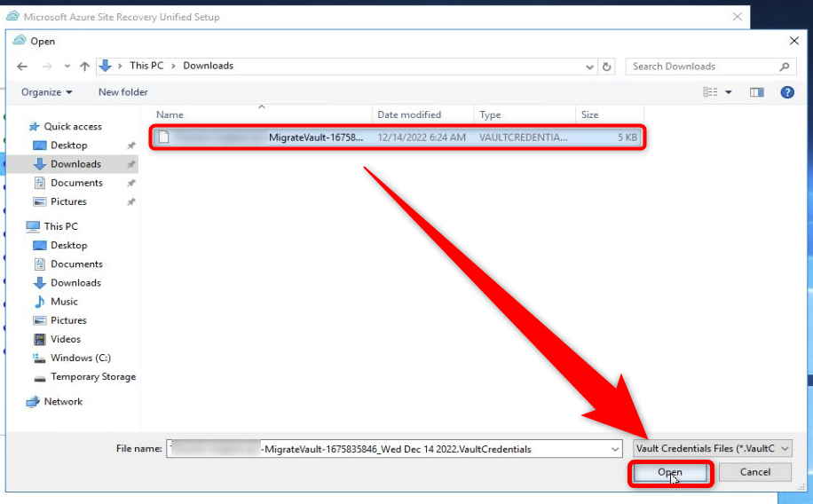This screenshot has width=813, height=504.
Task: Click the pin icon beside Quick access Desktop
Action: [x=131, y=146]
